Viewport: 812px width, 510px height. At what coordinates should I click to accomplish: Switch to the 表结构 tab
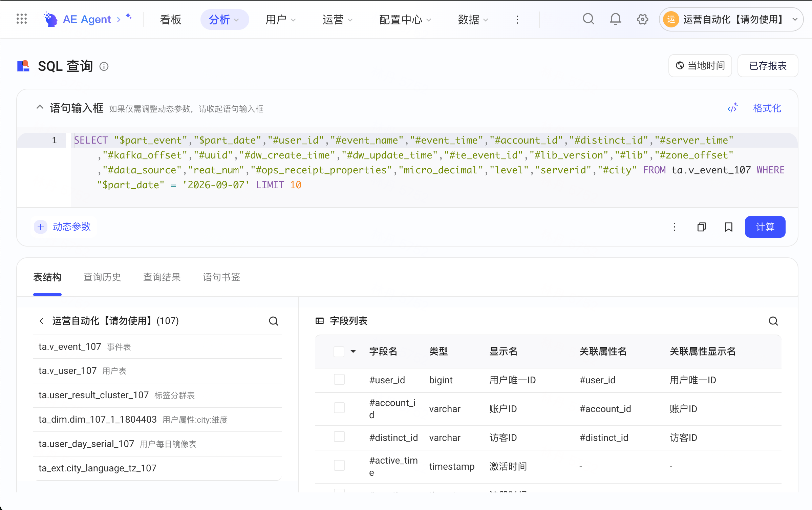point(47,277)
